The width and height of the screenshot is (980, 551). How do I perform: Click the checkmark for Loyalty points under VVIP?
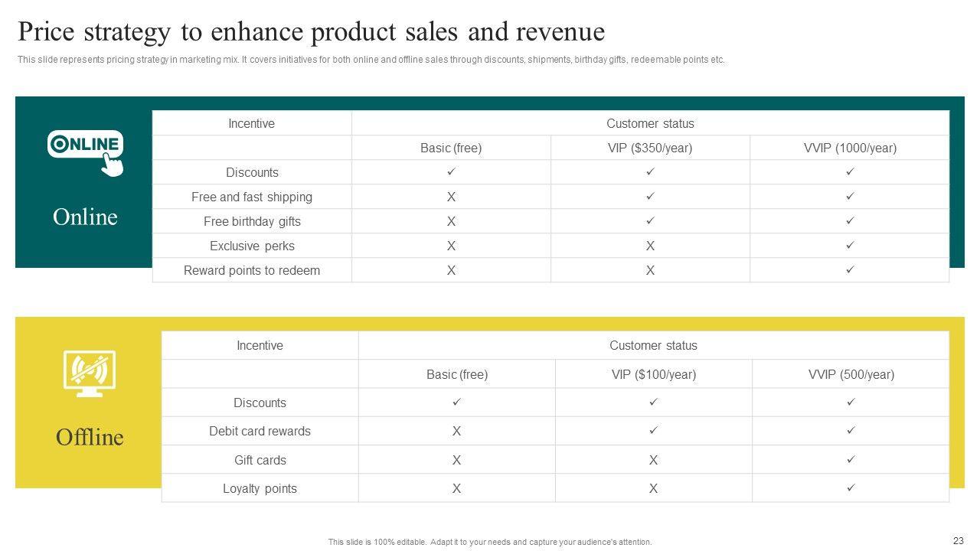[851, 488]
